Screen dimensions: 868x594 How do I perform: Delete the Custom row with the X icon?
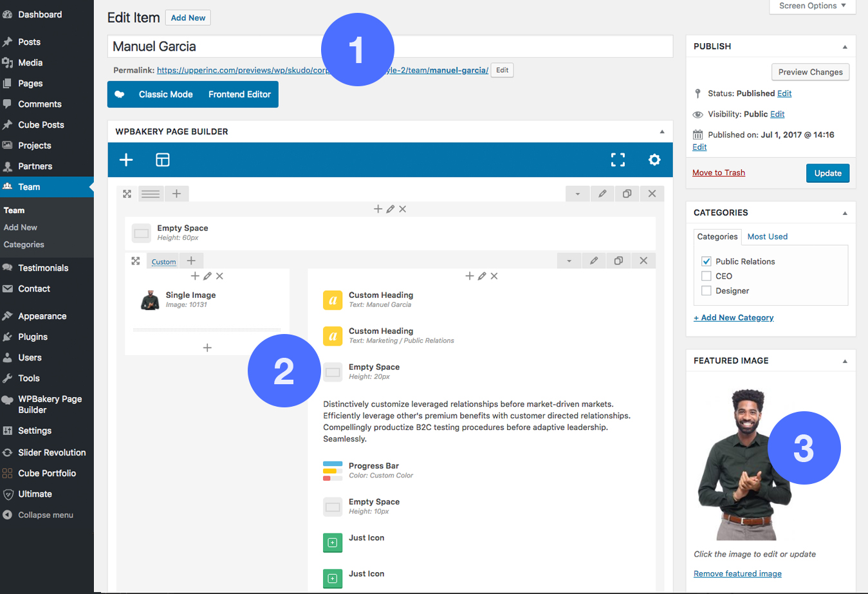pos(643,261)
